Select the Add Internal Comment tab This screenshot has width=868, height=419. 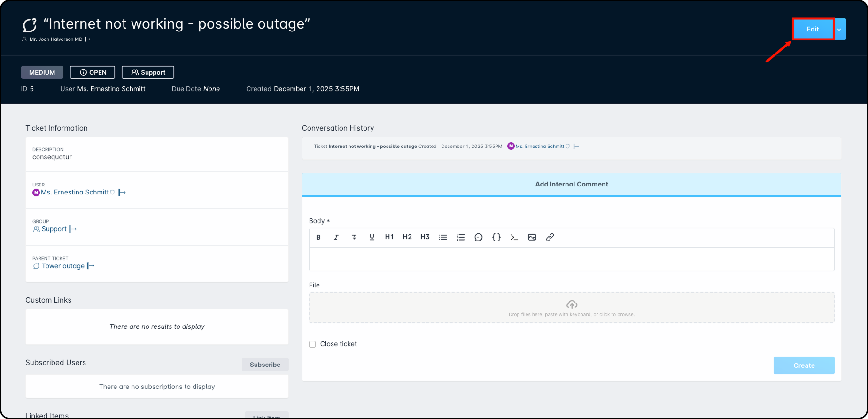[572, 184]
